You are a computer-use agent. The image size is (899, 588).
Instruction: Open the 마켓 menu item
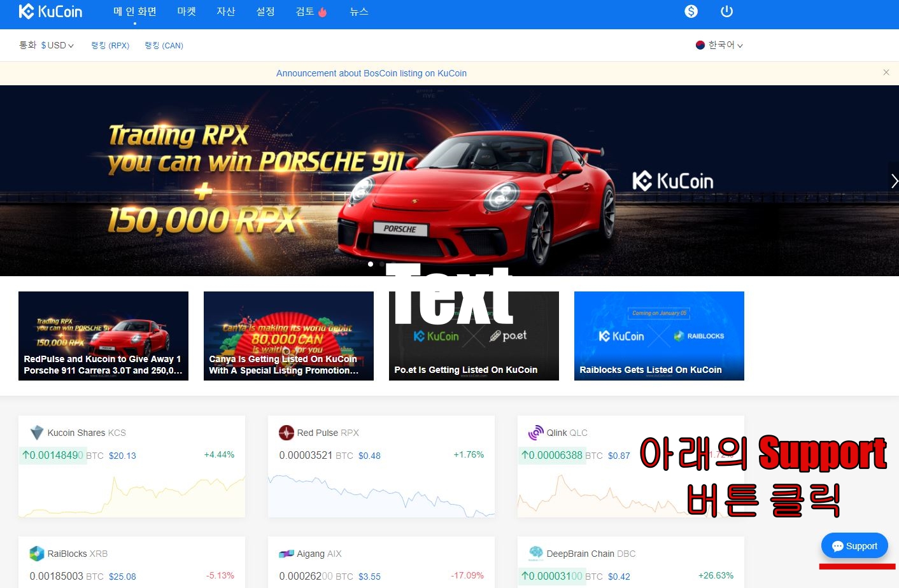(187, 11)
